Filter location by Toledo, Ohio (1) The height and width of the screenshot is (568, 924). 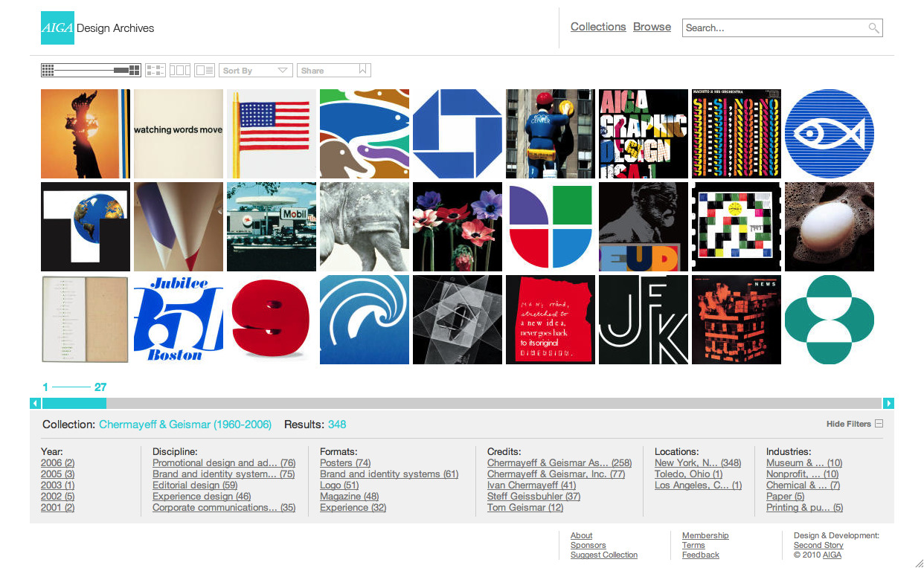click(689, 474)
